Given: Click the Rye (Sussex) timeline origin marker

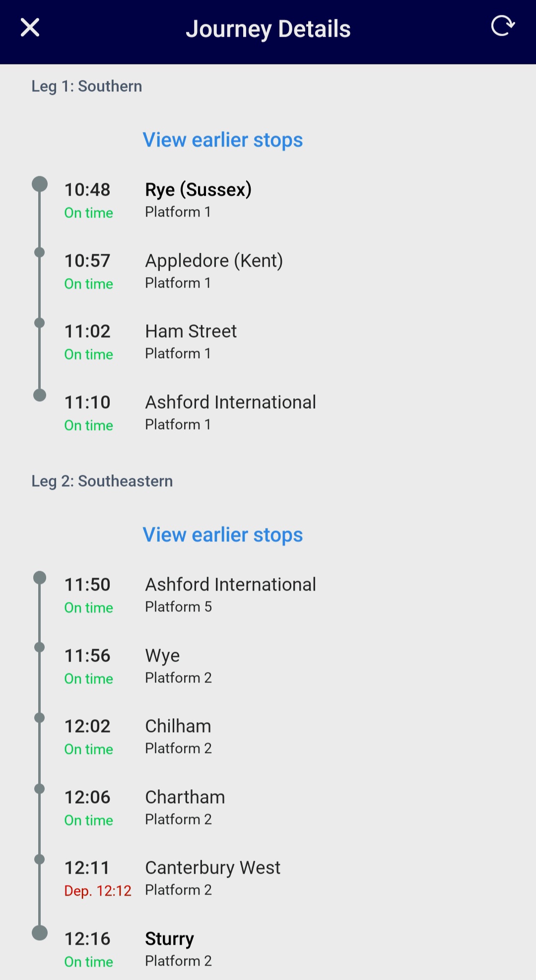Looking at the screenshot, I should (40, 184).
